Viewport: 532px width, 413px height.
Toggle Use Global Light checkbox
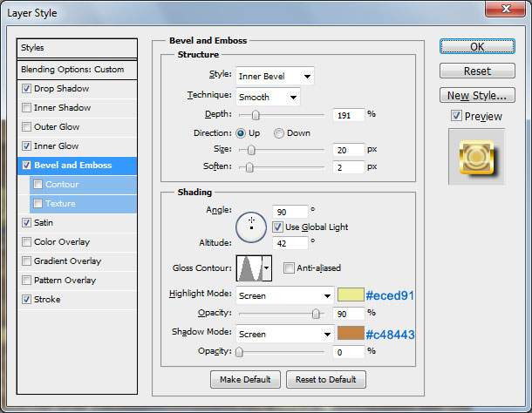pos(277,227)
